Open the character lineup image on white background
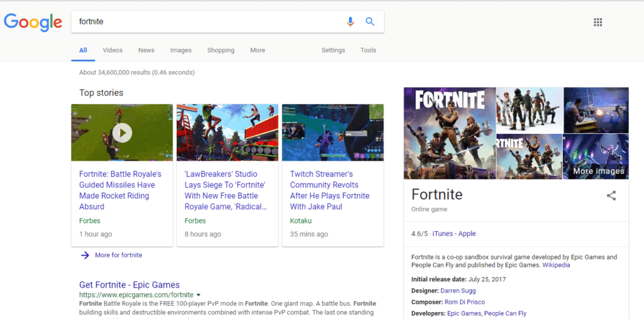The height and width of the screenshot is (319, 644). pos(530,110)
